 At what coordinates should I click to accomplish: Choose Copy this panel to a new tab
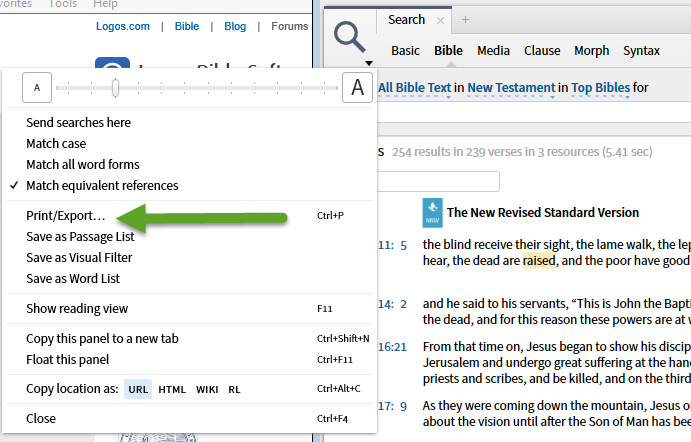(102, 339)
